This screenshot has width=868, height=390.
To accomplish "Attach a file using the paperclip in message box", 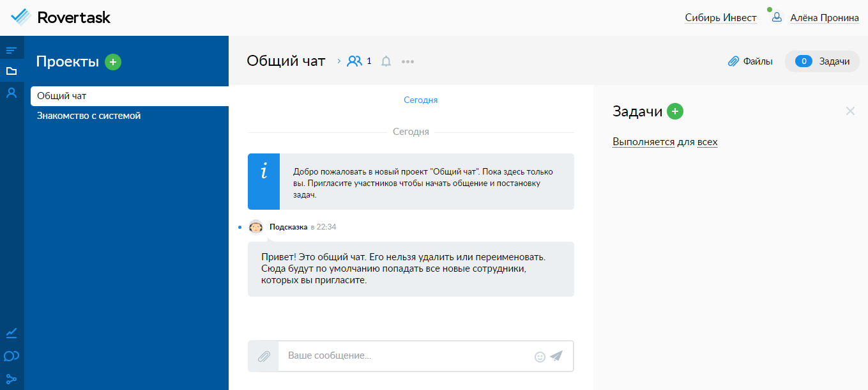I will 264,356.
